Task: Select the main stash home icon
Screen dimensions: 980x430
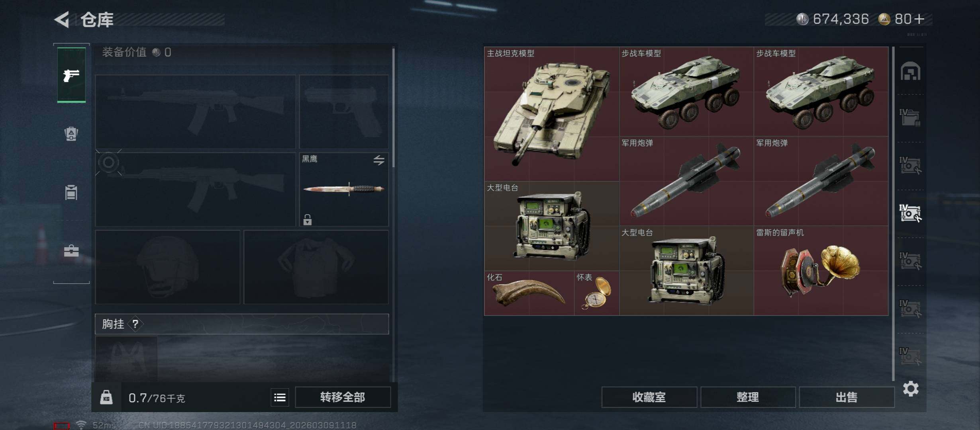Action: pyautogui.click(x=911, y=71)
